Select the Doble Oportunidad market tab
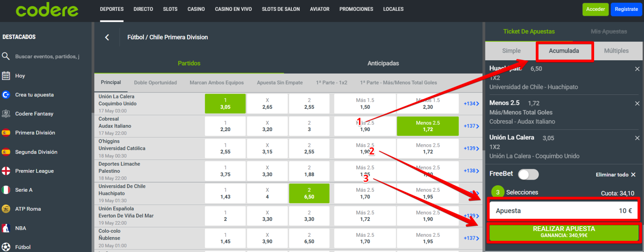This screenshot has width=644, height=252. pyautogui.click(x=155, y=83)
